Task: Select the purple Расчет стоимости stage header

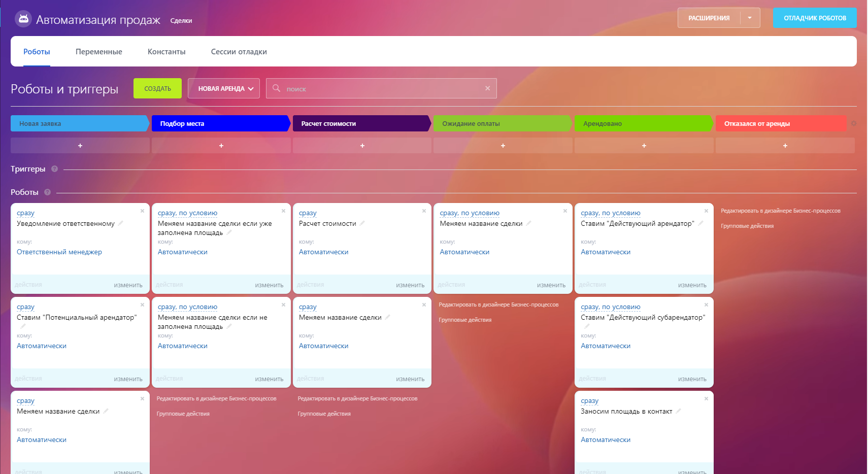Action: [362, 123]
